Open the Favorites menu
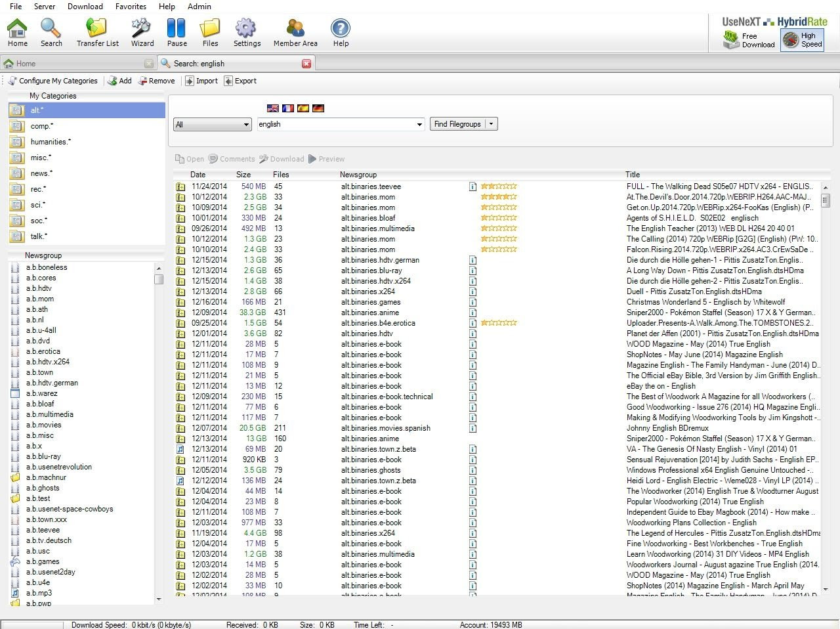840x629 pixels. (x=131, y=7)
